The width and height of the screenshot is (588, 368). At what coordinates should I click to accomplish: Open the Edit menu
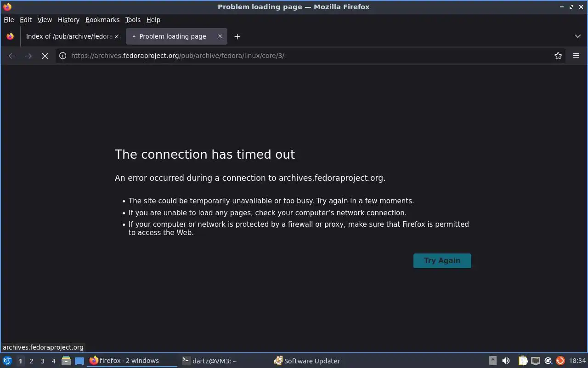pyautogui.click(x=26, y=20)
